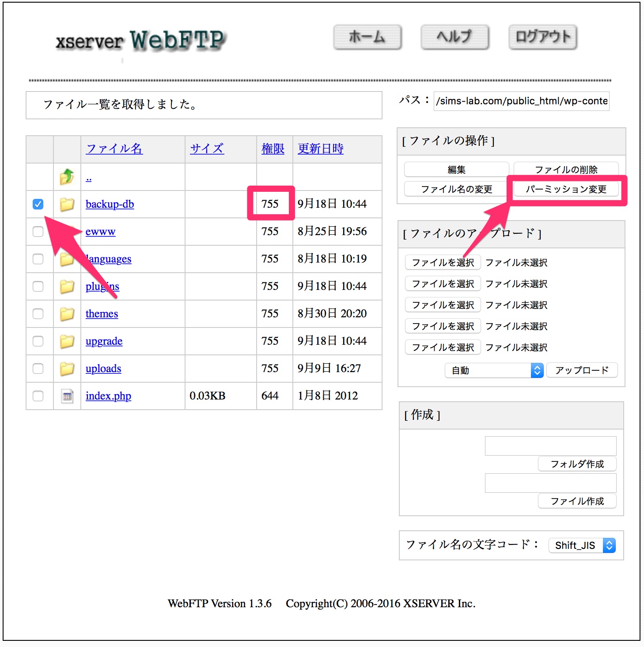Click the file name input above ファイル作成
Image resolution: width=644 pixels, height=647 pixels.
[551, 483]
